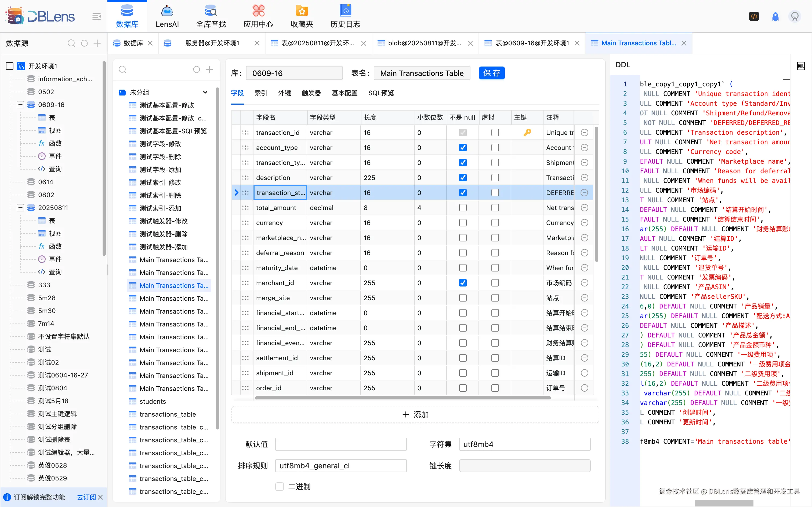Click the data source refresh icon
The height and width of the screenshot is (507, 812).
pyautogui.click(x=84, y=43)
